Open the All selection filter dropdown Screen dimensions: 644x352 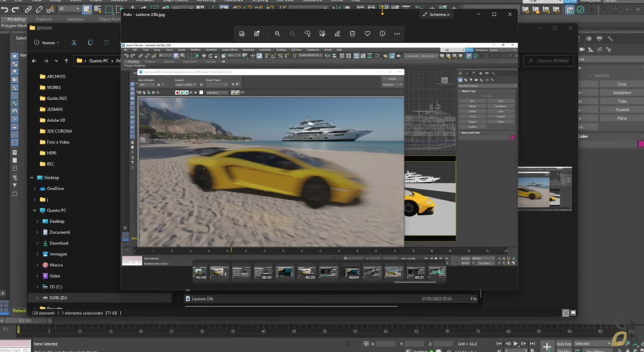point(68,9)
